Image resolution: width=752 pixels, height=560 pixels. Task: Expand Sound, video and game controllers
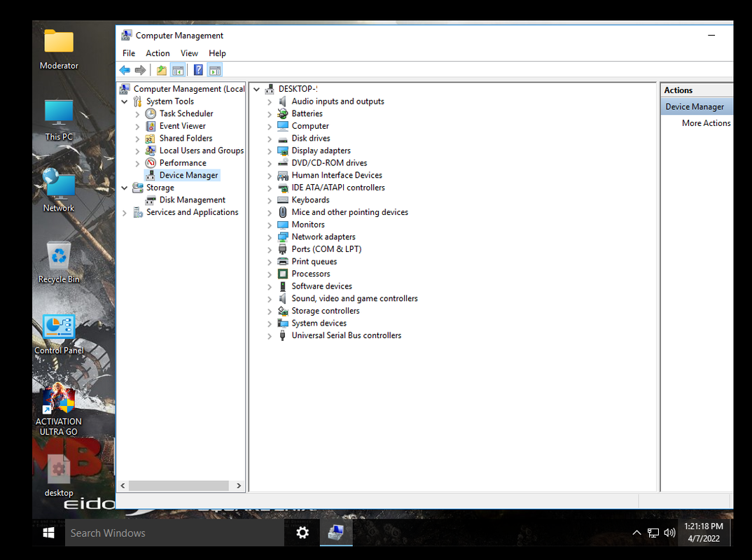(x=270, y=299)
